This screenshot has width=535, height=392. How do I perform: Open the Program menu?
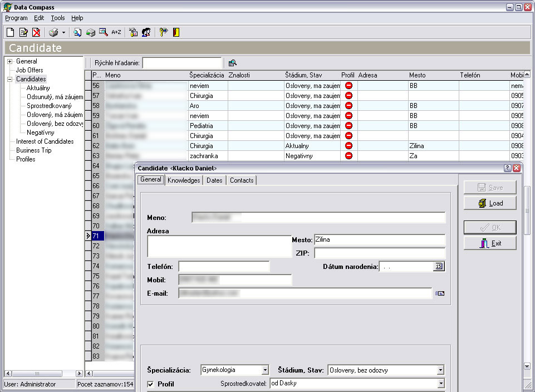(x=16, y=18)
